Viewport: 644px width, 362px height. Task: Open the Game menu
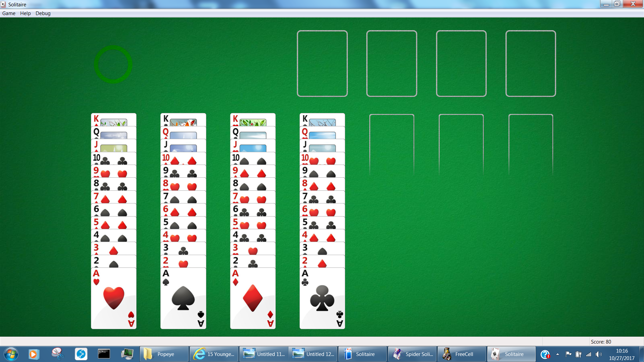coord(9,13)
